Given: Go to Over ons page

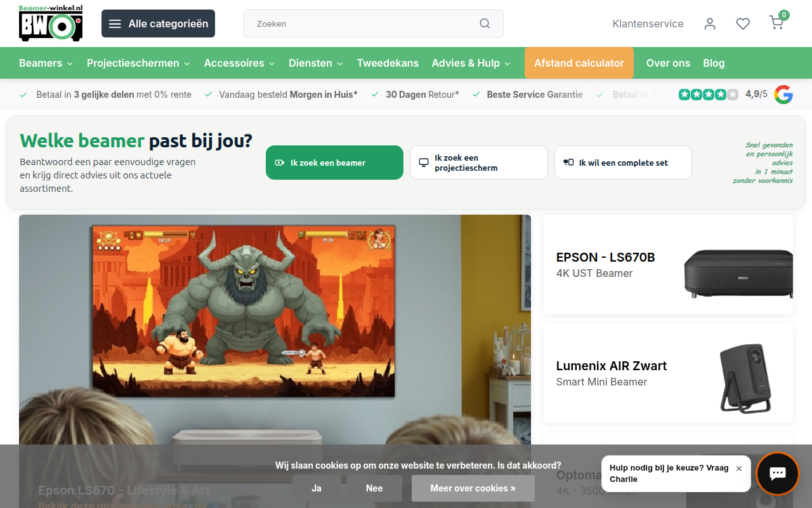Looking at the screenshot, I should (668, 63).
